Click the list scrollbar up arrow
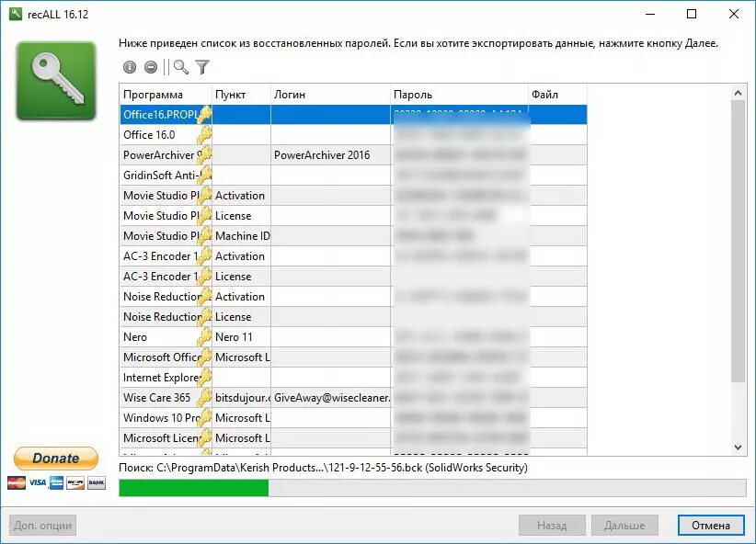Image resolution: width=756 pixels, height=544 pixels. 738,93
